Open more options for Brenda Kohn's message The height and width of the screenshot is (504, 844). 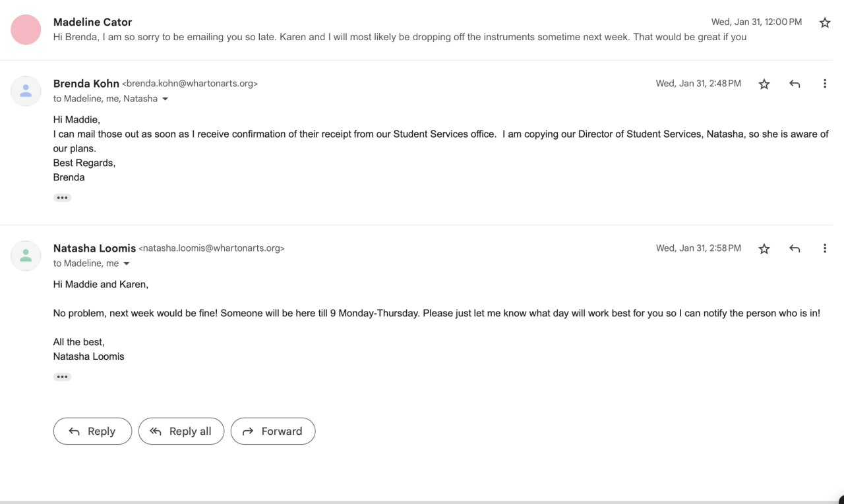824,84
